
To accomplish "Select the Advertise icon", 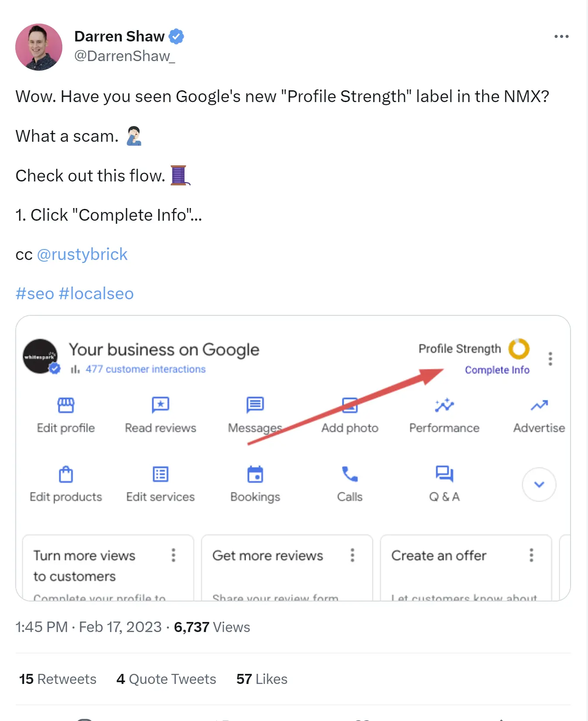I will 539,405.
